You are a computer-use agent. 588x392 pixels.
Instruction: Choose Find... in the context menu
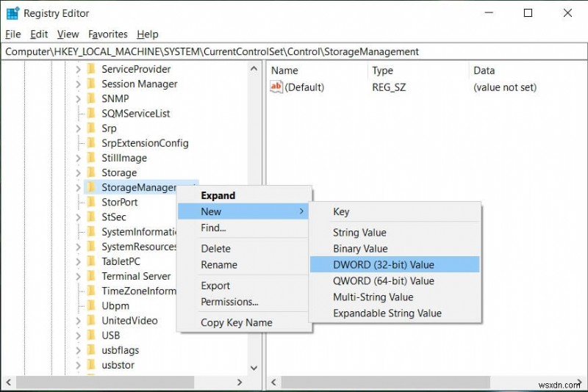[245, 228]
